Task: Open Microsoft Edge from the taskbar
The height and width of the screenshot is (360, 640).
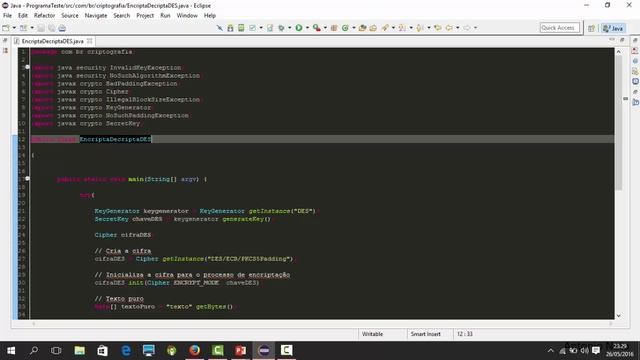Action: [126, 350]
